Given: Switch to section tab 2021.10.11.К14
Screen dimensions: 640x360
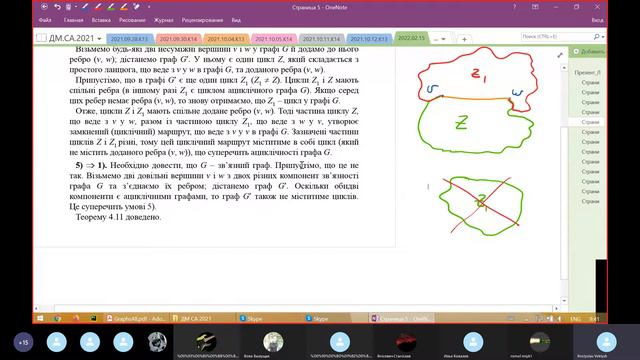Looking at the screenshot, I should coord(321,39).
